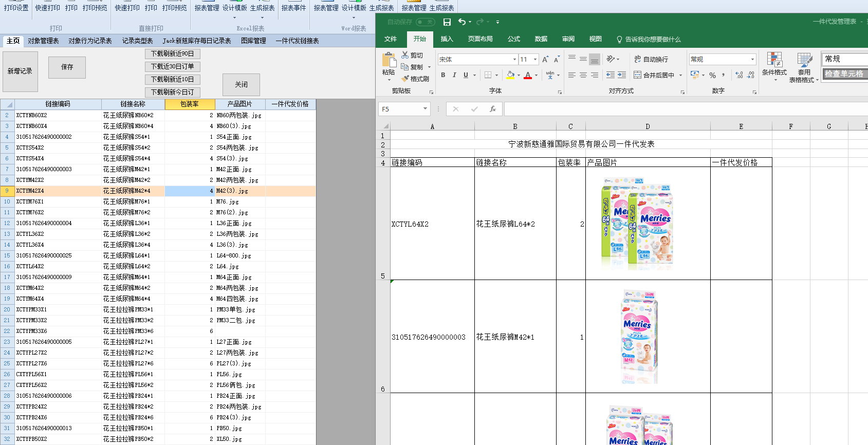Open the 对象管理表 tab

43,41
